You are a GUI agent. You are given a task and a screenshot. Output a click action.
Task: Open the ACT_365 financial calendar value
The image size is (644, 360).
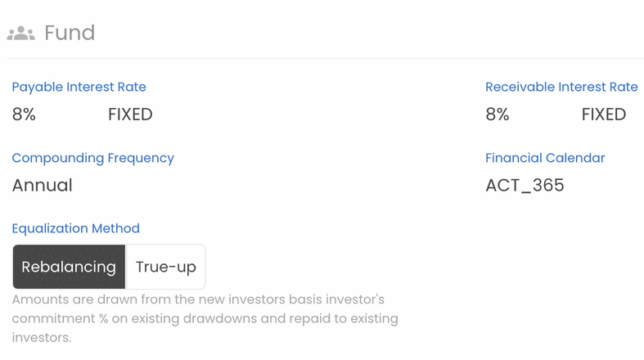pyautogui.click(x=525, y=186)
